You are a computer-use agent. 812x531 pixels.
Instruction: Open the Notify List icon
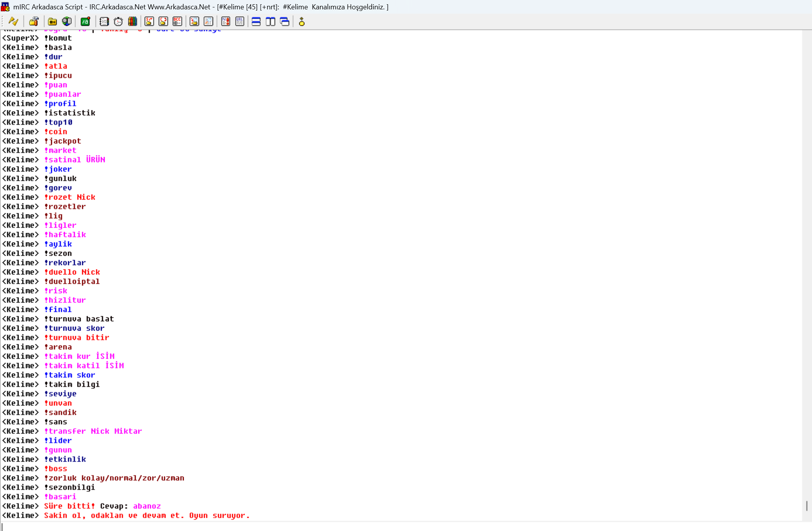tap(226, 21)
